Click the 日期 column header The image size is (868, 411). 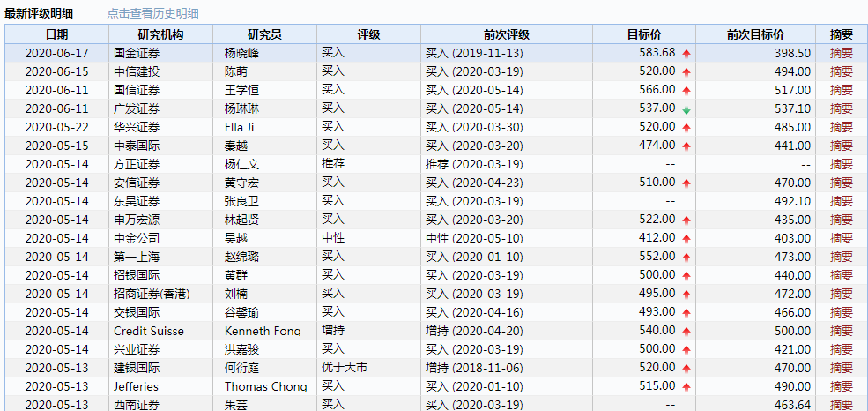pos(57,34)
